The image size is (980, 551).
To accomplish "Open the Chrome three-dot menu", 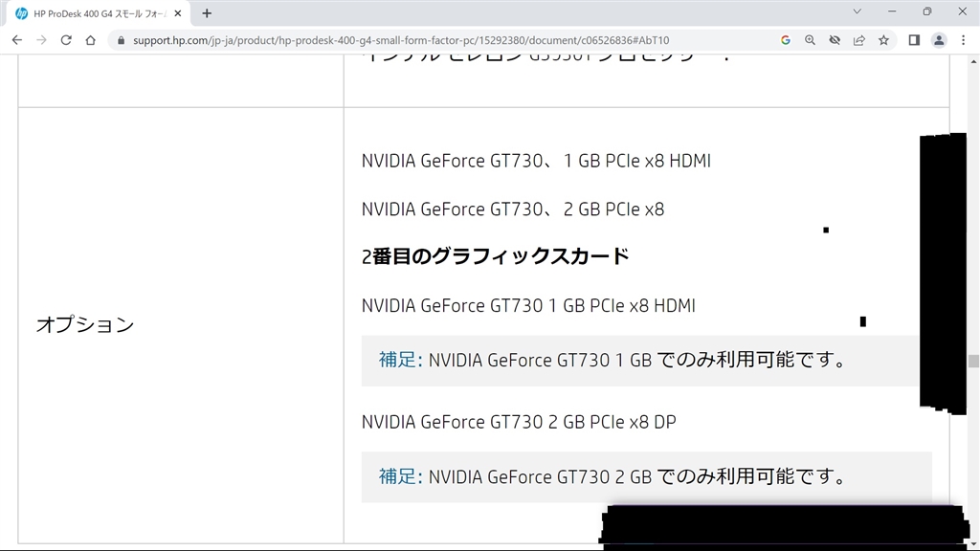I will pos(963,40).
